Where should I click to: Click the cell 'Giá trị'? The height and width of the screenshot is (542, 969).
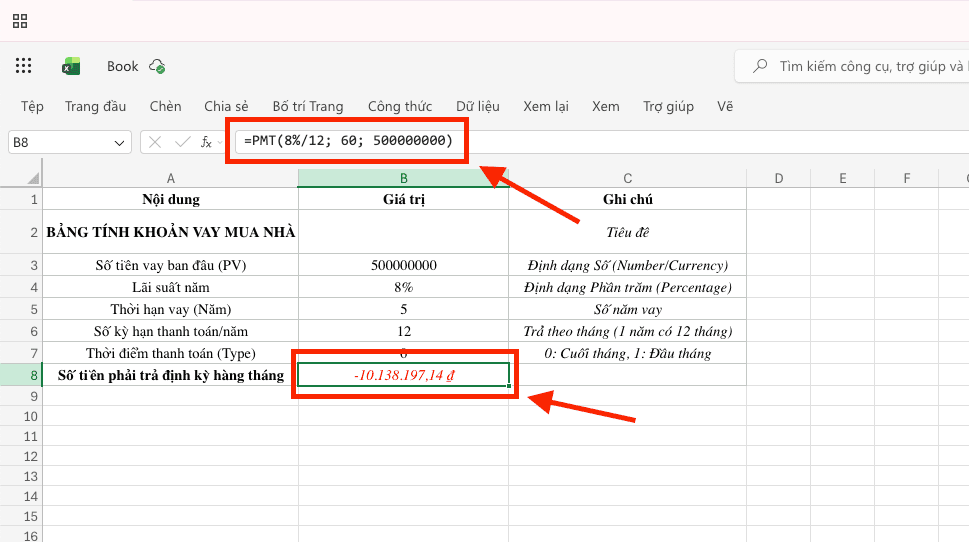pyautogui.click(x=404, y=199)
